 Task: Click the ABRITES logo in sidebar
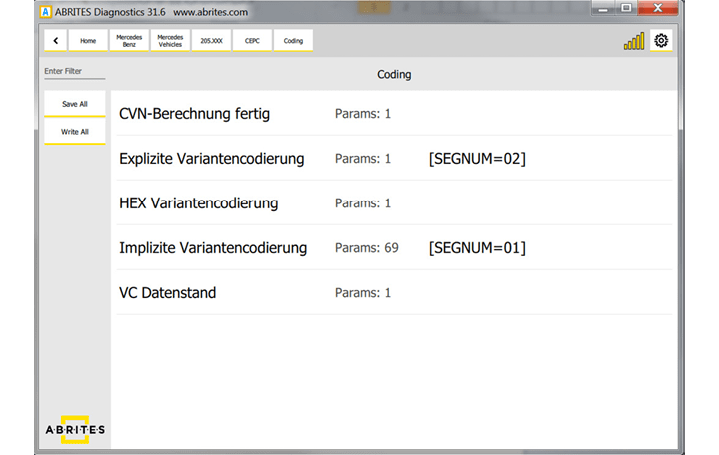(x=74, y=429)
